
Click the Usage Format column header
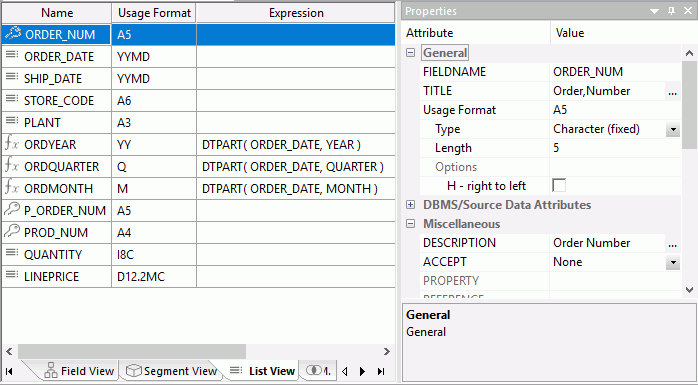pos(154,13)
